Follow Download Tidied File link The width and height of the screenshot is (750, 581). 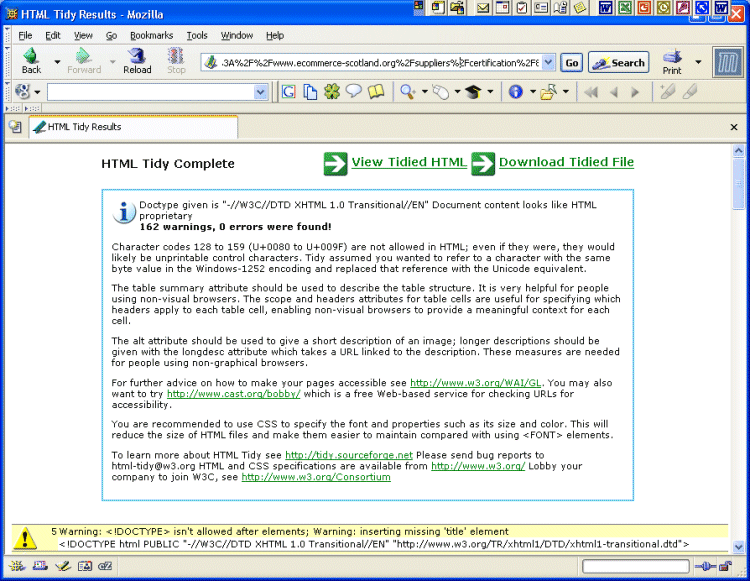tap(566, 162)
